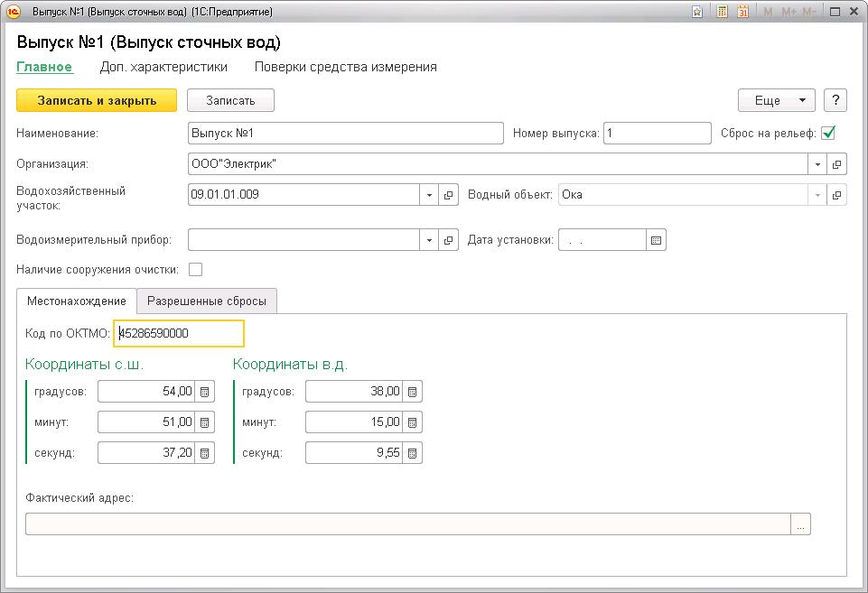Expand the Водохозяйственный участок dropdown

pos(429,195)
